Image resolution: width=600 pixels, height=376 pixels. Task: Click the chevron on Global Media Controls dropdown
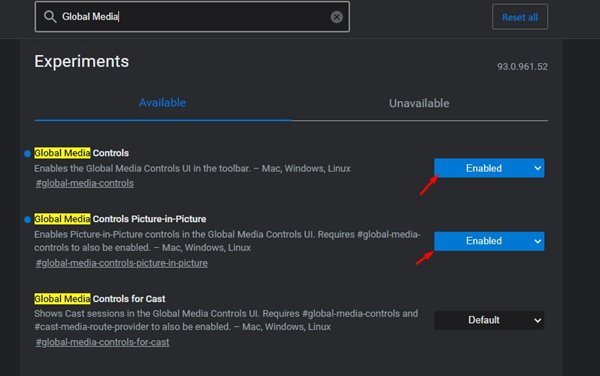coord(537,168)
